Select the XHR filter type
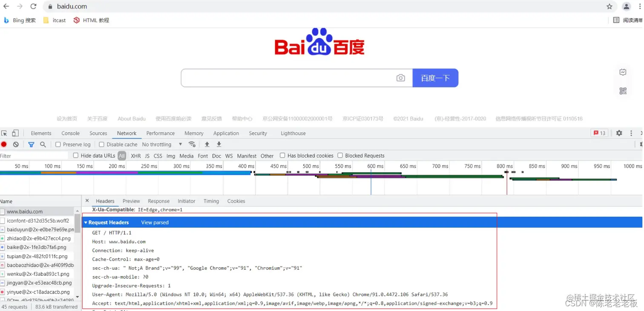 (136, 156)
